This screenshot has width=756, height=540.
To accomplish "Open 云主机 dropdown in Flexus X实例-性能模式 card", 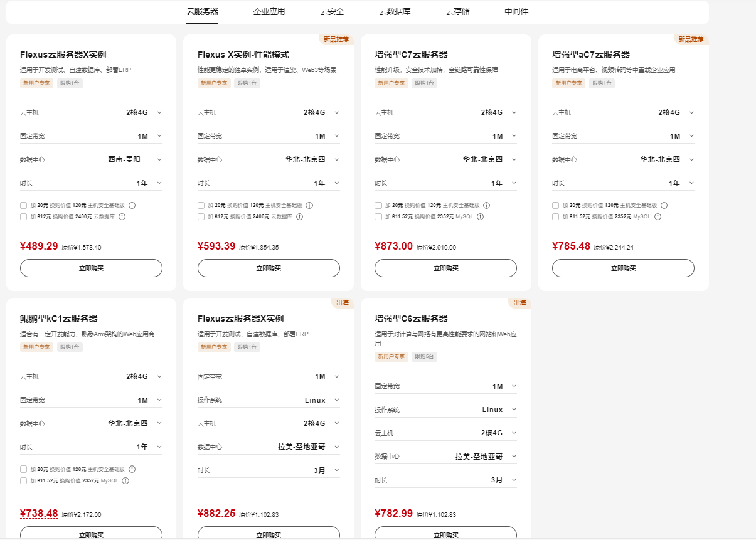I will (269, 112).
